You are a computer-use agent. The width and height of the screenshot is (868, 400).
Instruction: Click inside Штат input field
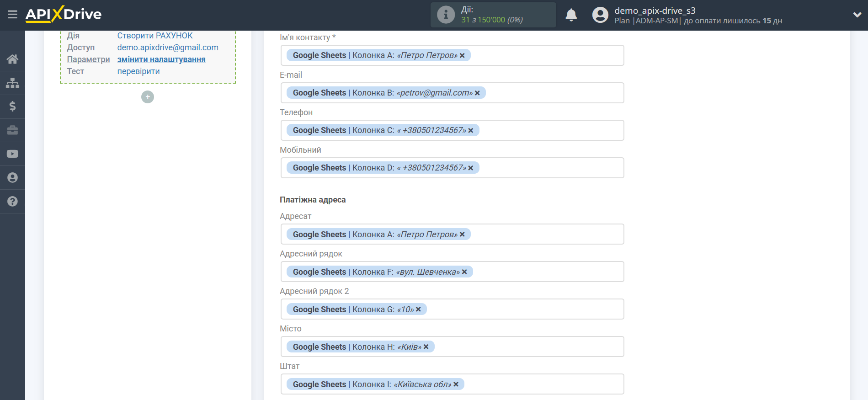click(x=452, y=384)
